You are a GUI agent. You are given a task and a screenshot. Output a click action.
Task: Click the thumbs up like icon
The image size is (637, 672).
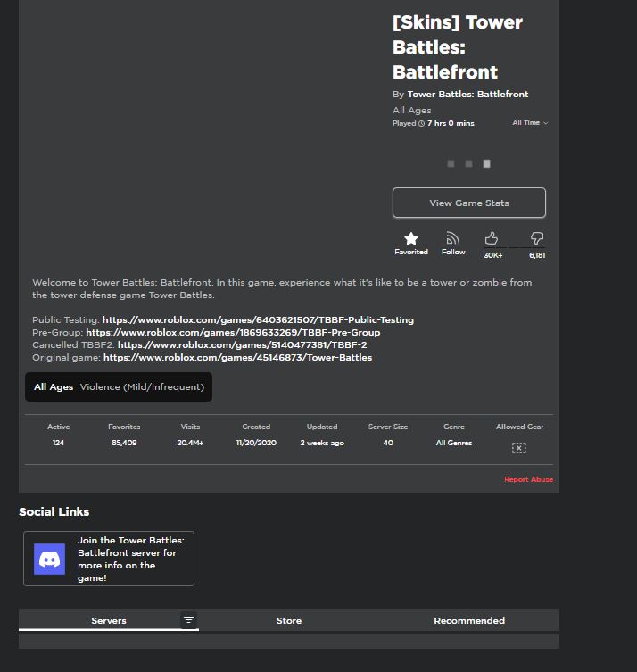pos(491,238)
